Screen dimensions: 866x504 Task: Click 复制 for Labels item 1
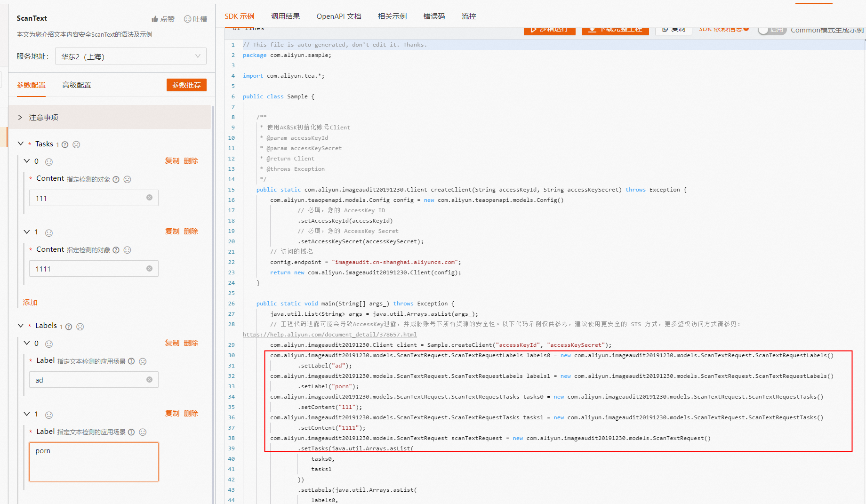[172, 414]
